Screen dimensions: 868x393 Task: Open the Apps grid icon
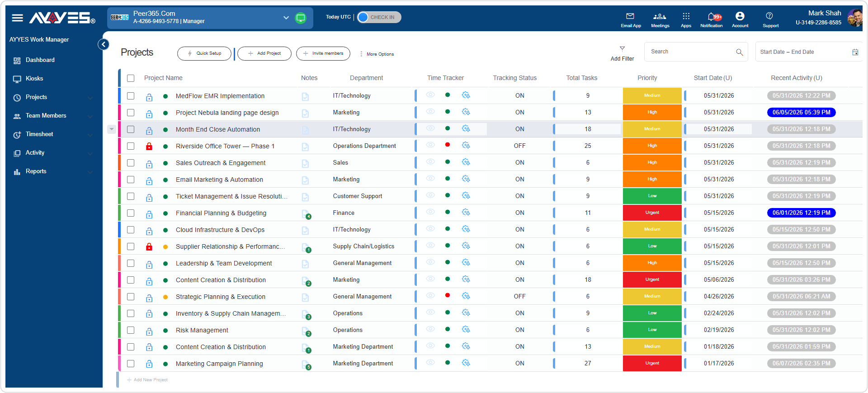click(686, 16)
